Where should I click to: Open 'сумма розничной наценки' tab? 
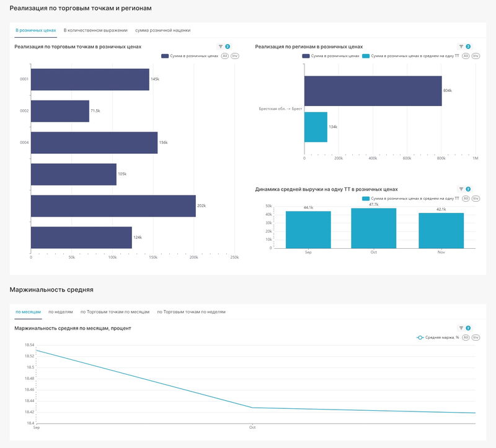pyautogui.click(x=163, y=30)
